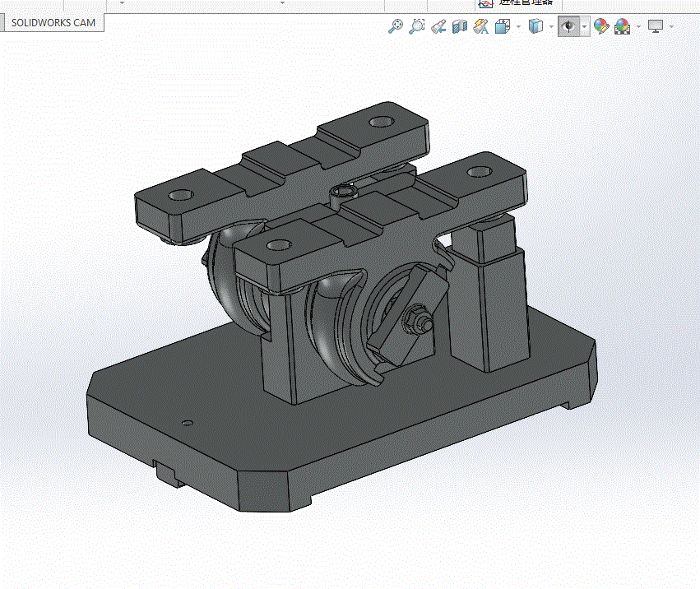Activate the Section View tool

click(459, 26)
